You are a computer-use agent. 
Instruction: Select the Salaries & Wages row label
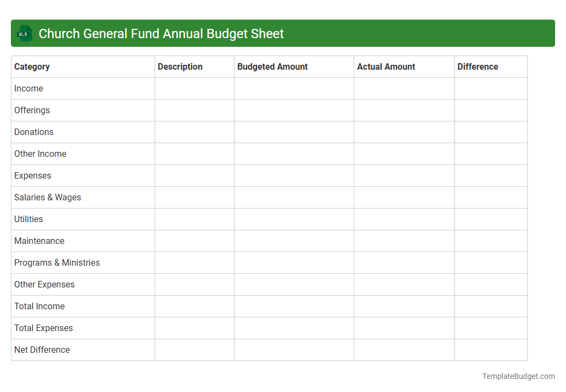[x=47, y=197]
